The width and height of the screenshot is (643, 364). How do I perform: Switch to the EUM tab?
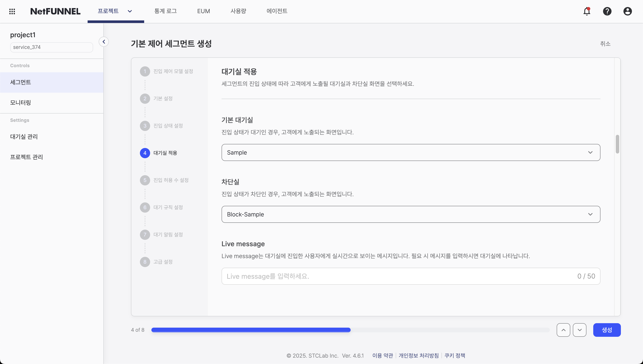203,11
